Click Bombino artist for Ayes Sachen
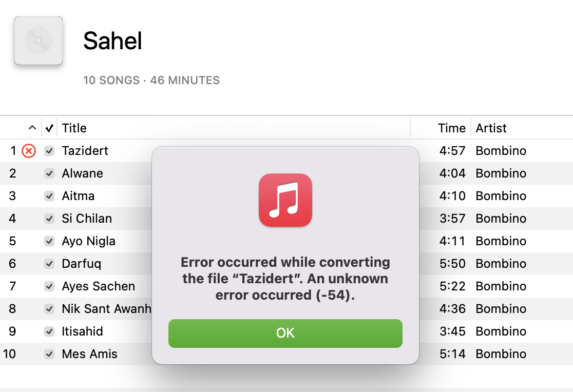This screenshot has width=573, height=392. (501, 286)
